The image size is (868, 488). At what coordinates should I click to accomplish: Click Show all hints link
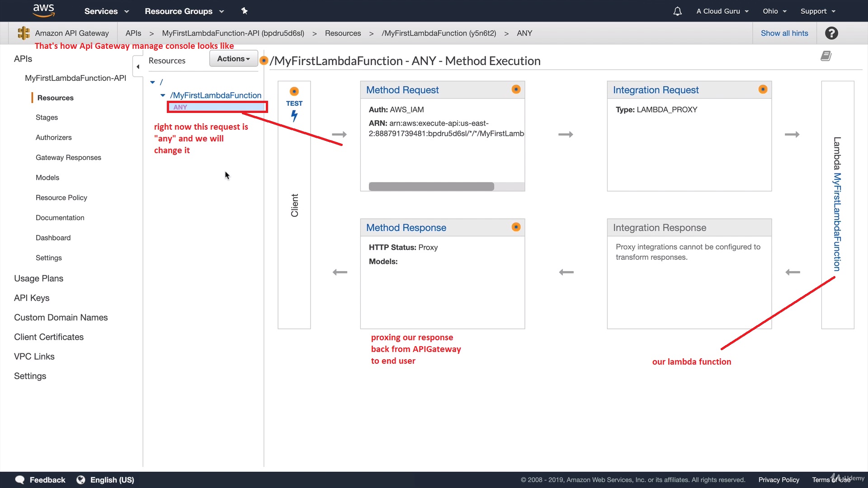click(x=784, y=33)
